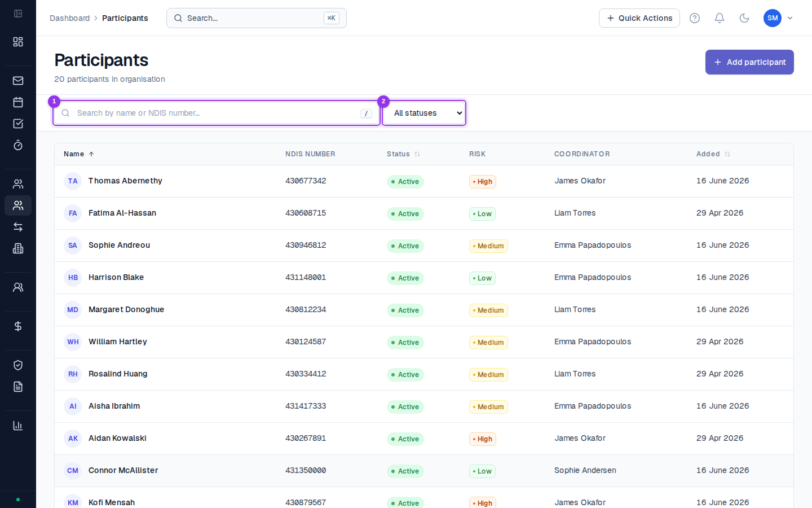Click the MD avatar for Margaret Donoghue

click(73, 310)
